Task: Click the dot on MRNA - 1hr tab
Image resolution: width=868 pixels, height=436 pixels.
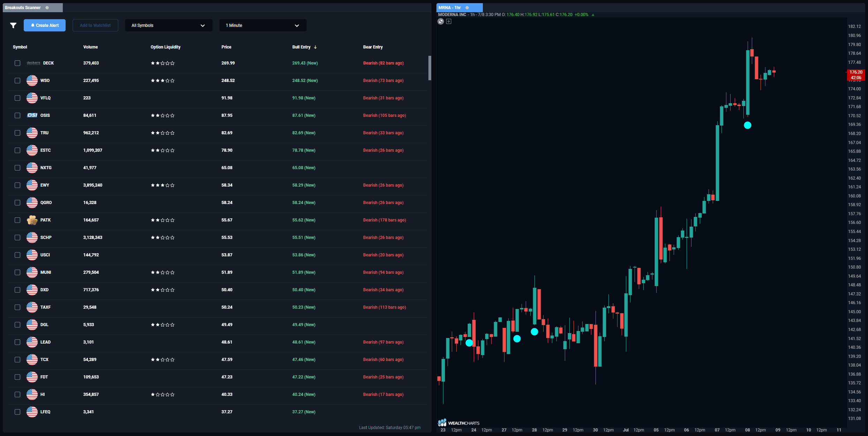Action: [x=467, y=8]
